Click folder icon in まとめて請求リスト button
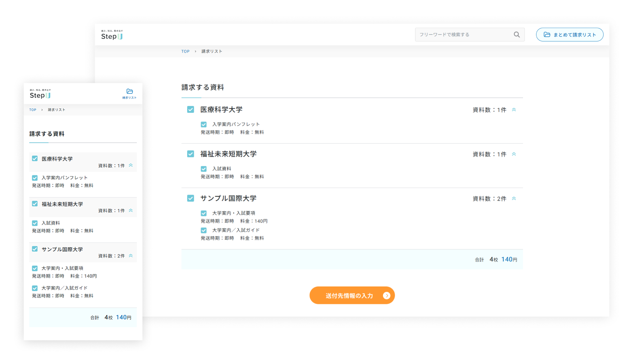The image size is (633, 364). (x=547, y=35)
